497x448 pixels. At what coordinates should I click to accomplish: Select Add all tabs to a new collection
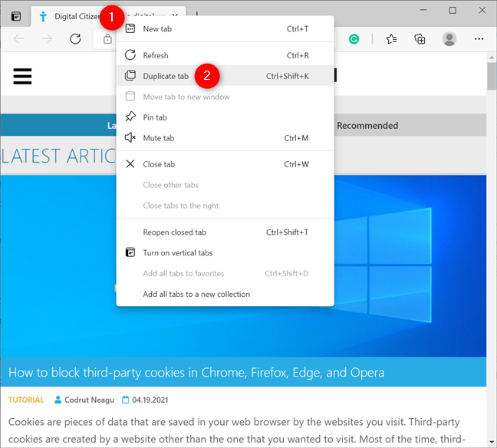(225, 294)
